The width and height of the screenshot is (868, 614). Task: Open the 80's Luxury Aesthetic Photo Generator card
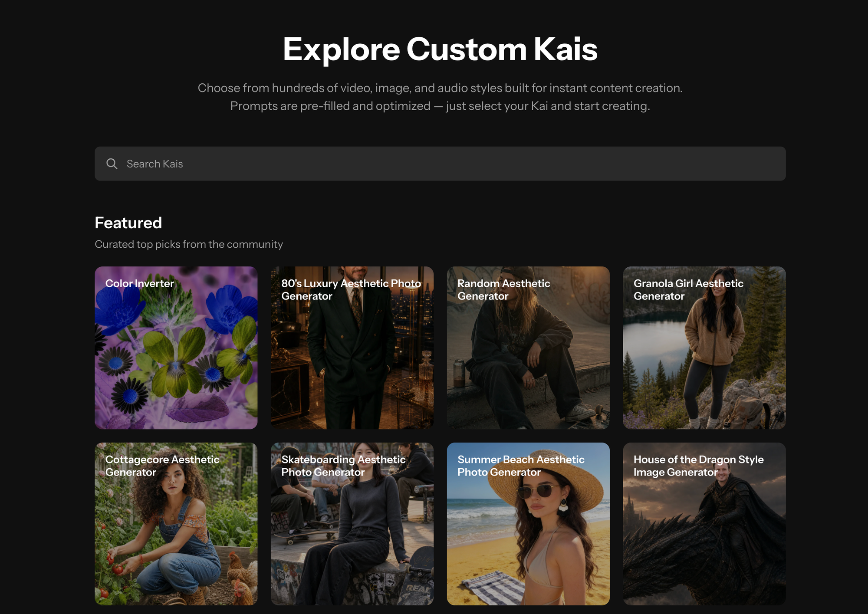pyautogui.click(x=352, y=348)
